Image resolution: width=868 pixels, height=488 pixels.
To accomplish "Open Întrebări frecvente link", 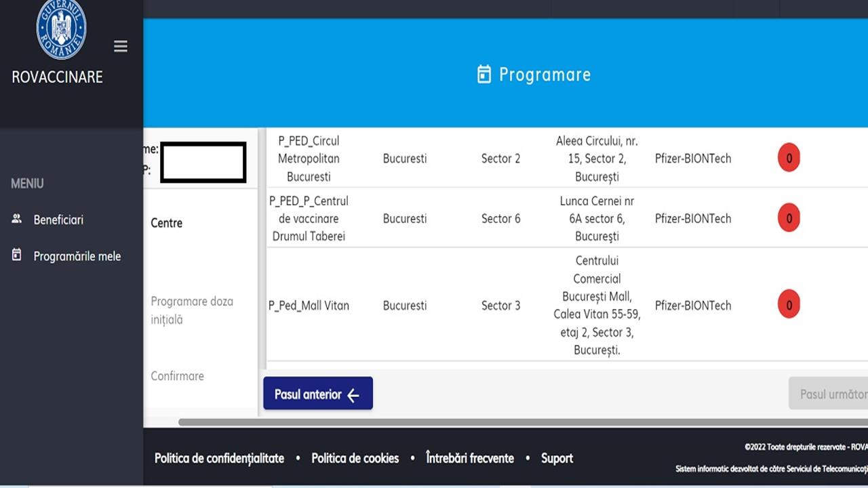I will point(470,458).
